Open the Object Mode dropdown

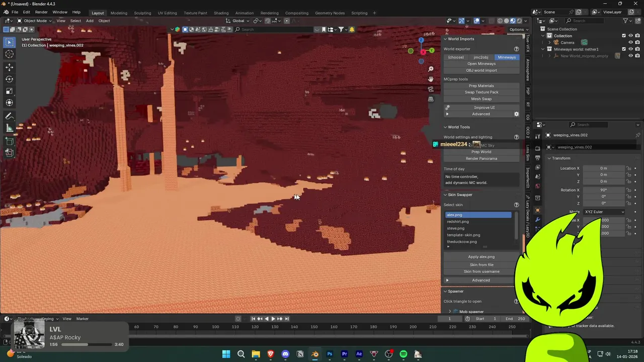click(34, 21)
